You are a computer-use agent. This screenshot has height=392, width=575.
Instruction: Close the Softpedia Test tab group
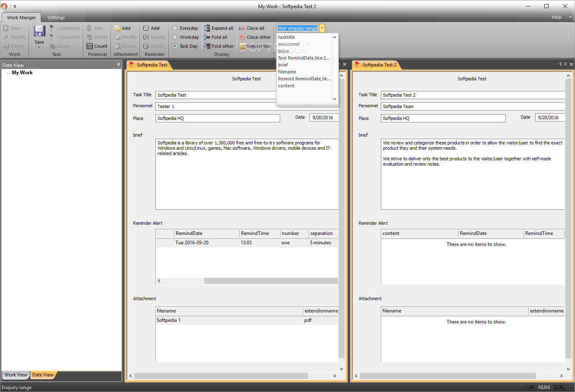pos(345,64)
